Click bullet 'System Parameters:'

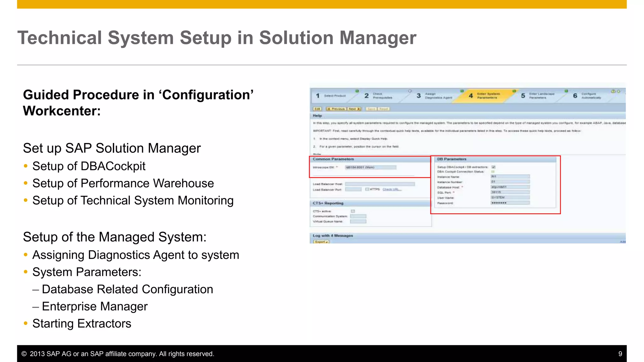click(x=87, y=272)
